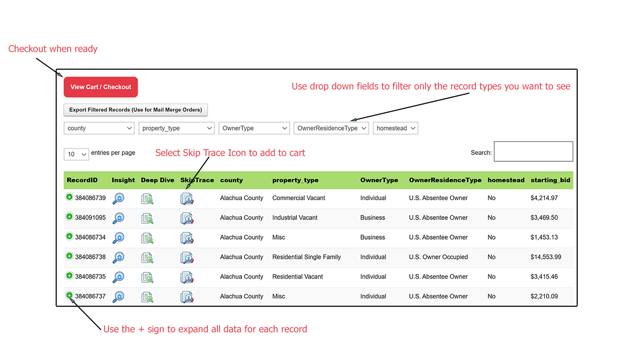Click Insight icon for record 384086739
The image size is (624, 364).
click(x=119, y=198)
